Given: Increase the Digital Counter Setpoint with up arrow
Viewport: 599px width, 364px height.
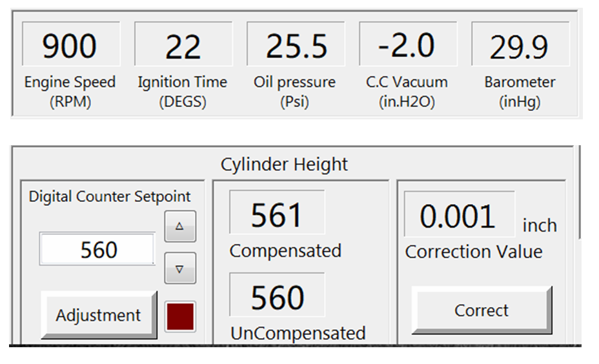Looking at the screenshot, I should [x=180, y=227].
